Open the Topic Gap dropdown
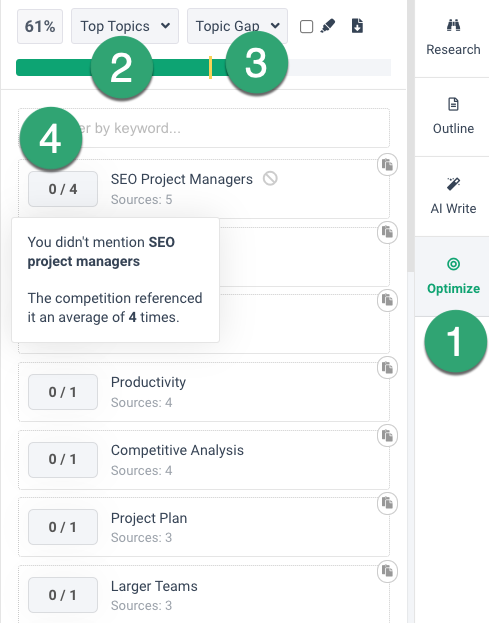This screenshot has width=489, height=623. (237, 26)
